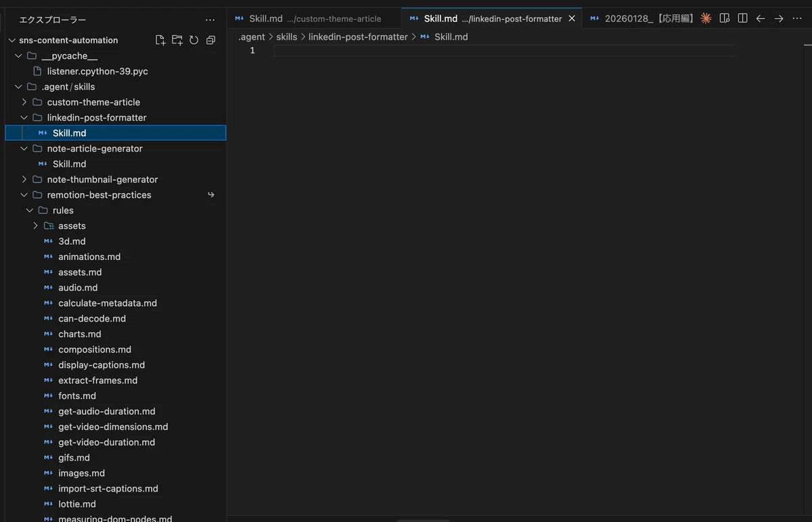Click the note-thumbnail-generator folder icon

(x=37, y=179)
